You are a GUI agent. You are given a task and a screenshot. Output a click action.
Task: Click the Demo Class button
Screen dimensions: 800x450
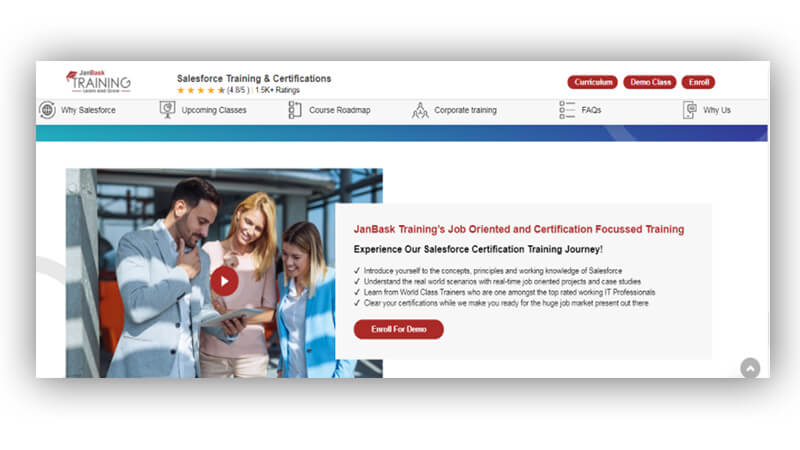point(650,82)
